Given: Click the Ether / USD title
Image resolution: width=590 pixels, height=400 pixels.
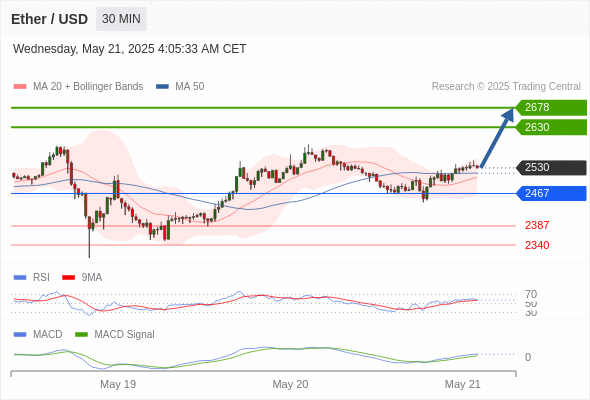Looking at the screenshot, I should coord(49,19).
